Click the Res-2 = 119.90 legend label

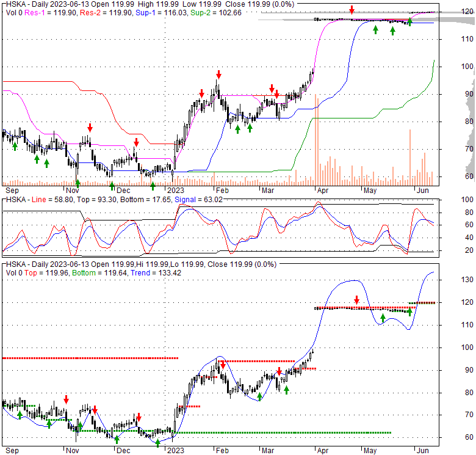pyautogui.click(x=106, y=13)
